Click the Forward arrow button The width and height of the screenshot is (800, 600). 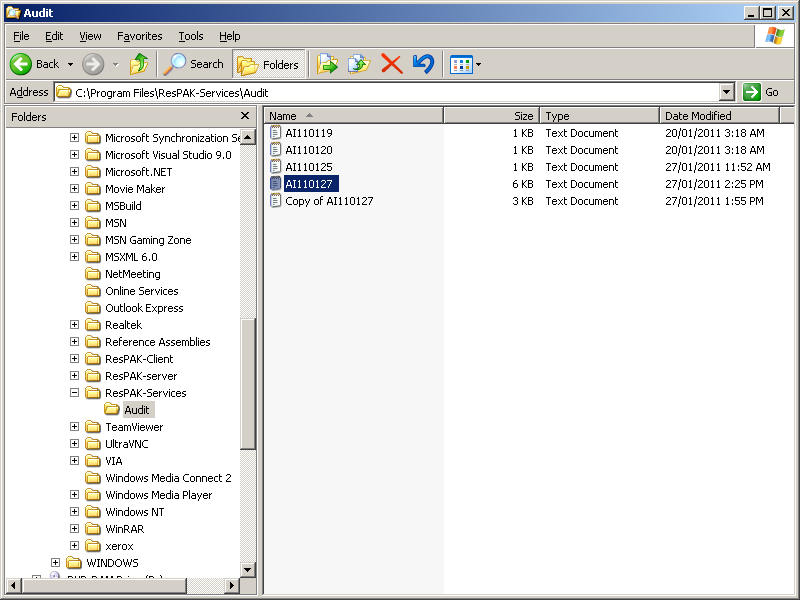coord(93,64)
